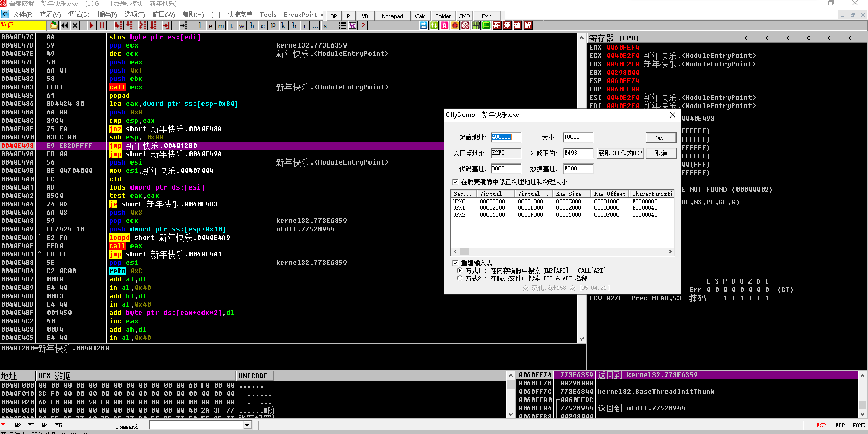This screenshot has width=868, height=434.
Task: Open the 文件(F) menu
Action: pyautogui.click(x=22, y=15)
